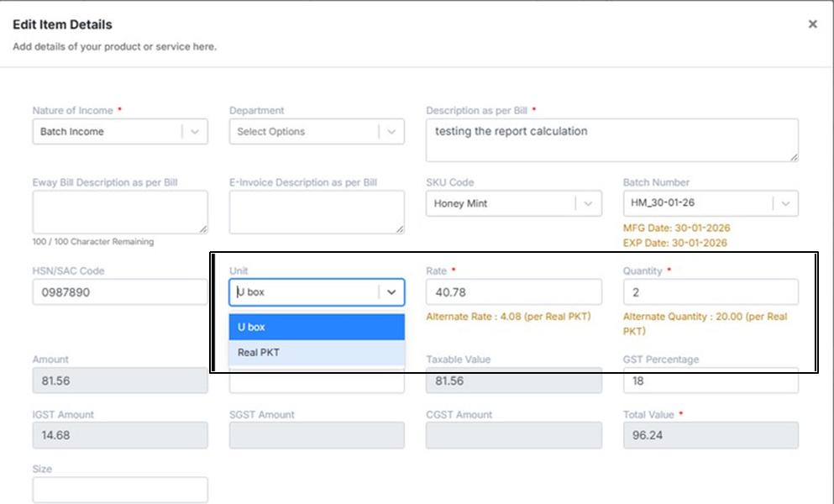Click the Rate input field
834x504 pixels.
[513, 292]
